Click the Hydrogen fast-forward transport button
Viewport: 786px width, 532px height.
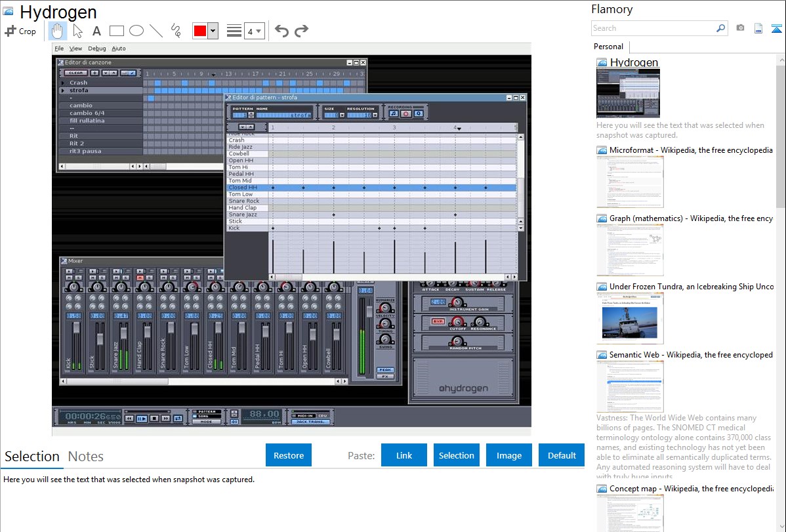click(x=166, y=418)
